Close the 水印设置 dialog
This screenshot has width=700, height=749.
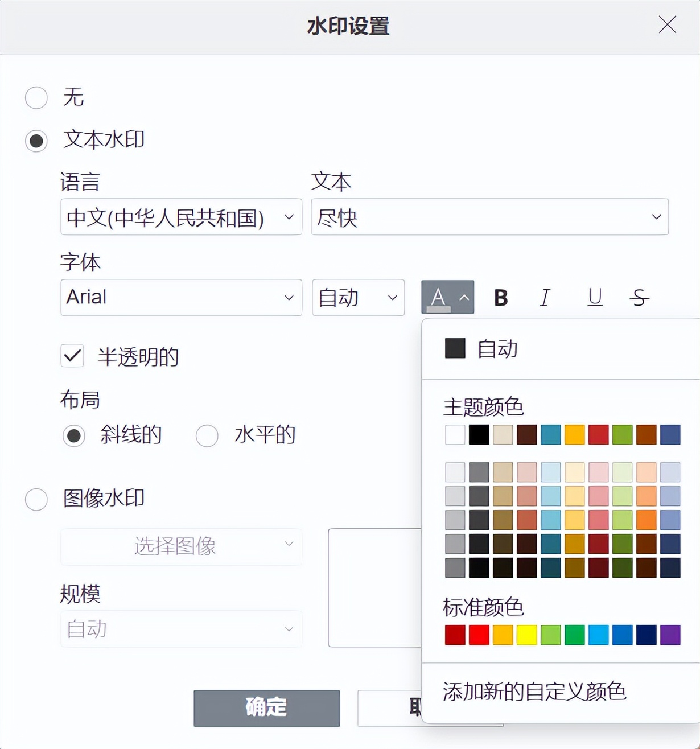tap(666, 25)
